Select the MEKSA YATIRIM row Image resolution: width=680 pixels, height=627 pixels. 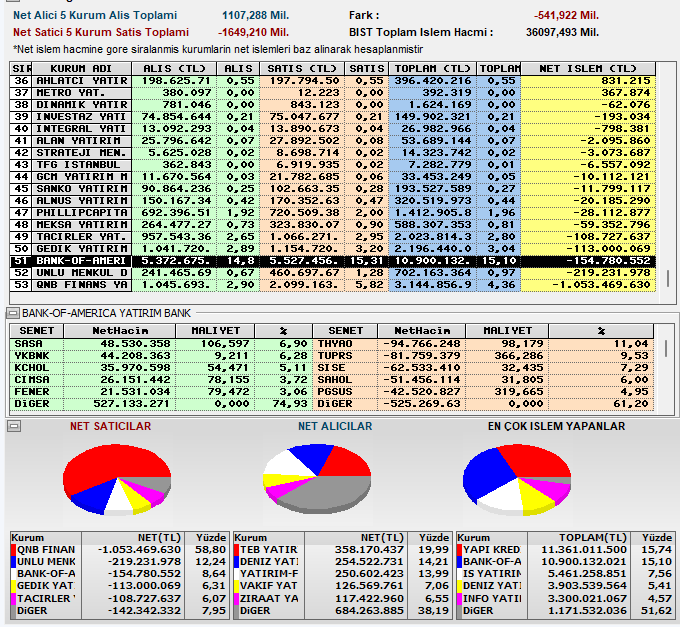click(333, 225)
